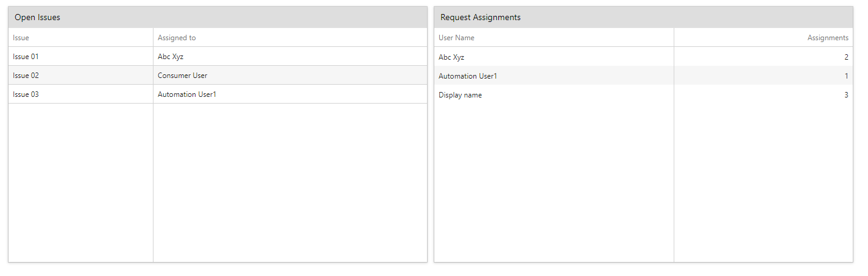Select the Issue 03 cell
The width and height of the screenshot is (868, 276).
[80, 94]
